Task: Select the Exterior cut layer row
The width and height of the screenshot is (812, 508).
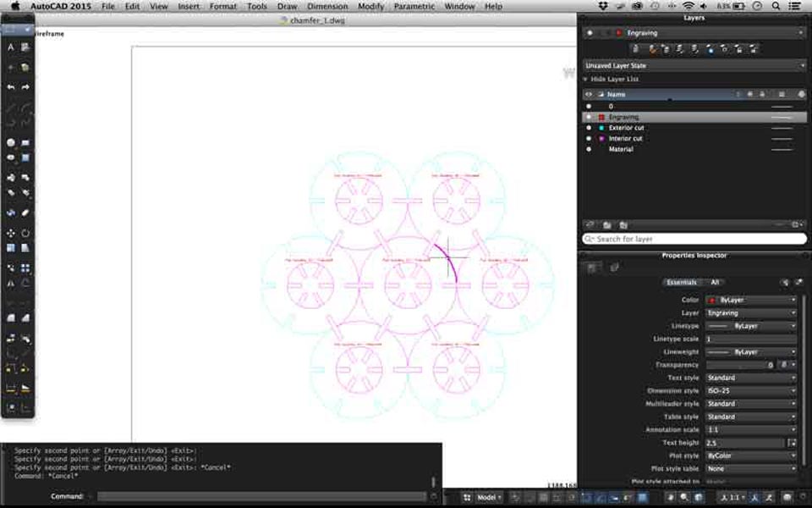Action: point(694,128)
